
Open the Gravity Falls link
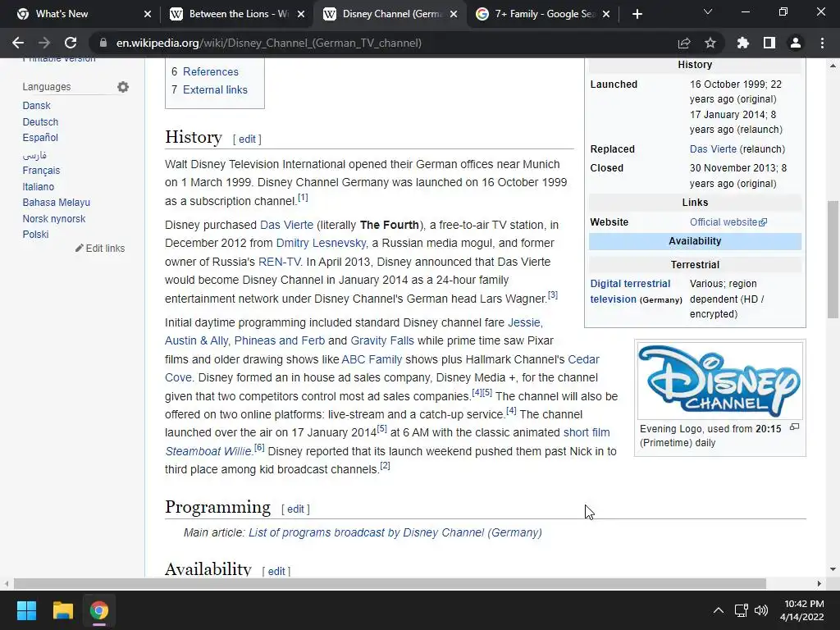(x=382, y=340)
